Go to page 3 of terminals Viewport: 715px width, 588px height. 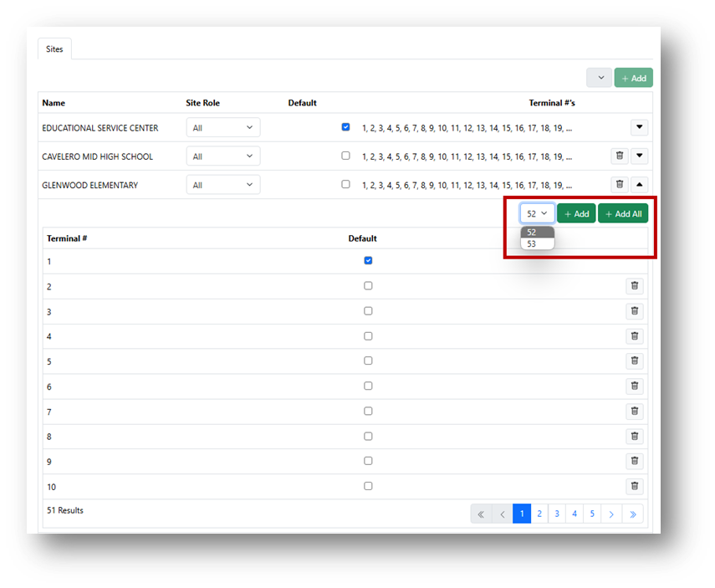coord(557,514)
